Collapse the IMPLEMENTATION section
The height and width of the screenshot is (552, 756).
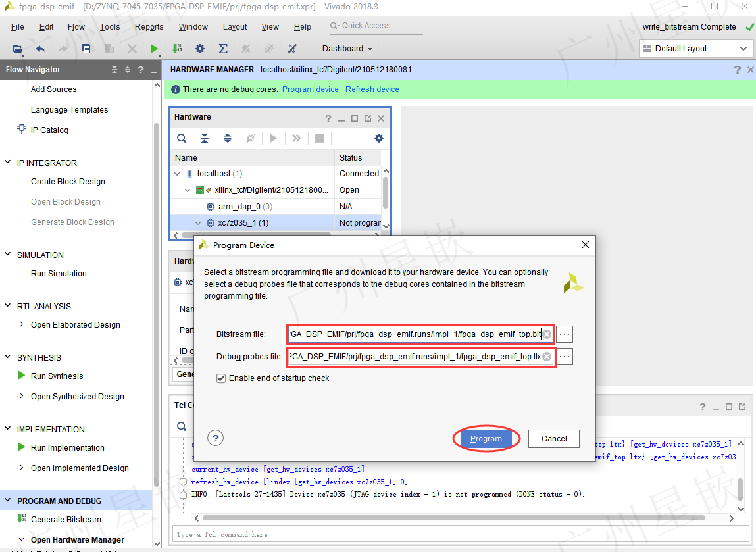[x=8, y=428]
